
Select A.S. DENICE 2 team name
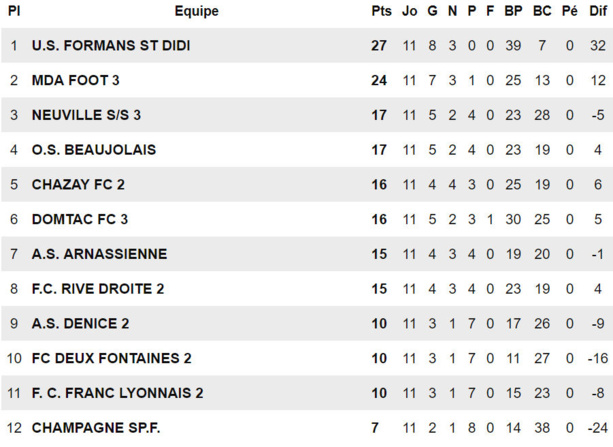(x=81, y=323)
